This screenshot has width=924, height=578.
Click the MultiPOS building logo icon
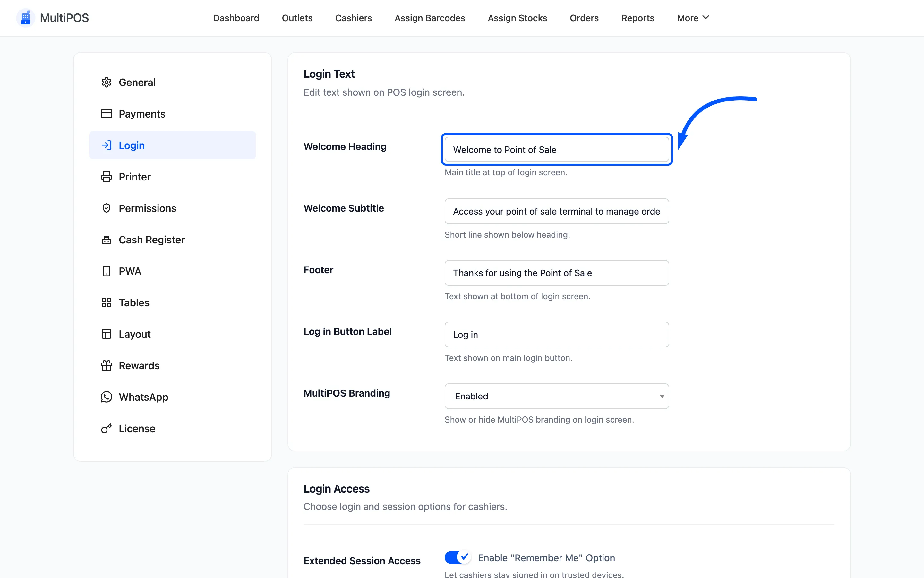[26, 18]
